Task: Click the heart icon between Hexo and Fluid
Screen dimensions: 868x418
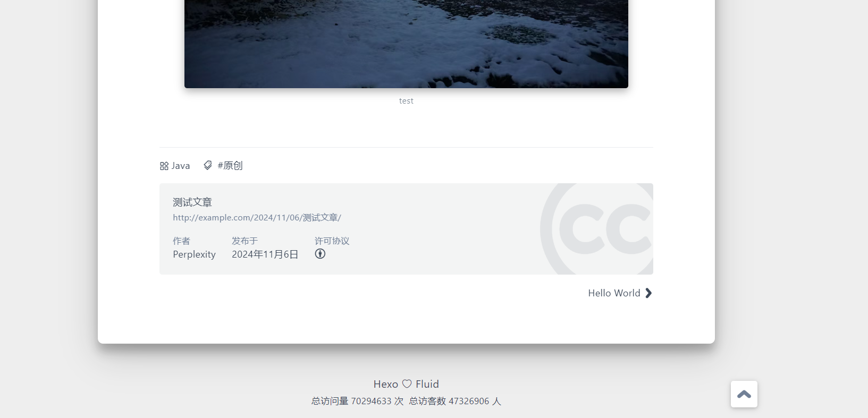Action: point(407,384)
